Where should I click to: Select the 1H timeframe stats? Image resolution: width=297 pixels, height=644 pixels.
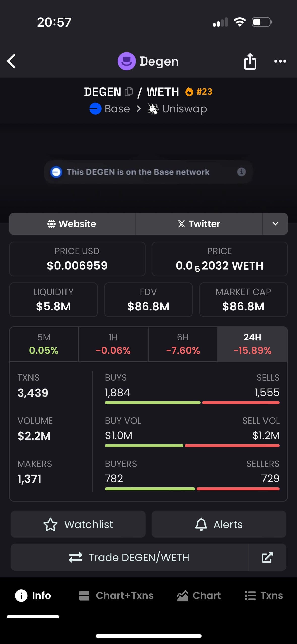(113, 344)
